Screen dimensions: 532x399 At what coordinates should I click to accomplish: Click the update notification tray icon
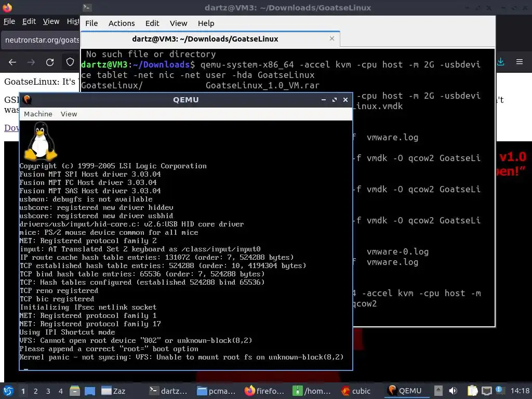499,390
